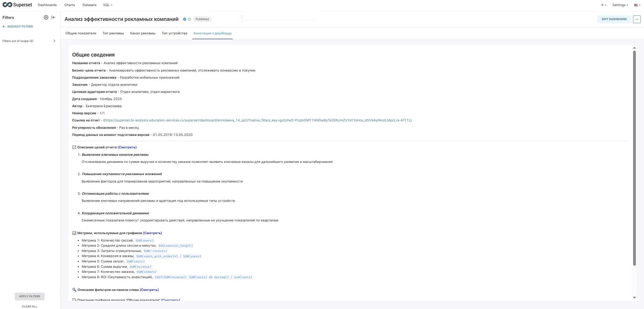Open the SQL dropdown menu
The height and width of the screenshot is (309, 644).
108,5
